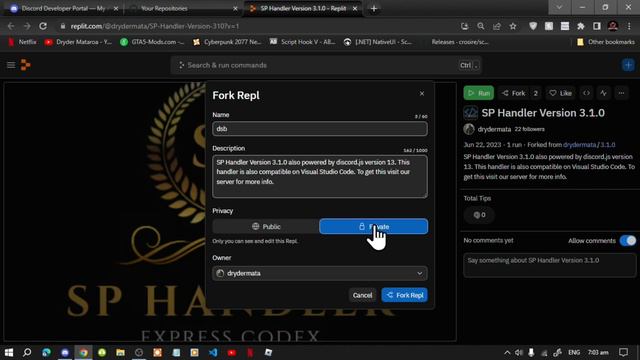
Task: Click the comment box for SP Handler
Action: pos(549,265)
